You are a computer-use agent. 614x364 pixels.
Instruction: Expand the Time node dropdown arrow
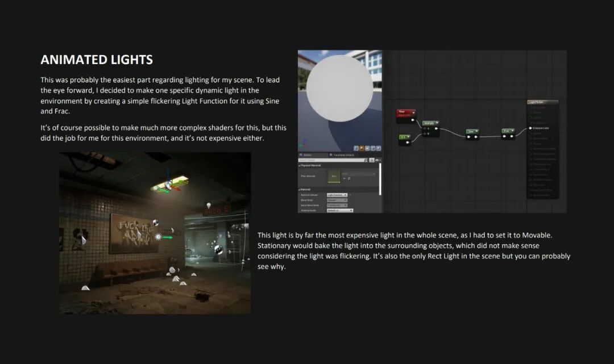point(413,112)
